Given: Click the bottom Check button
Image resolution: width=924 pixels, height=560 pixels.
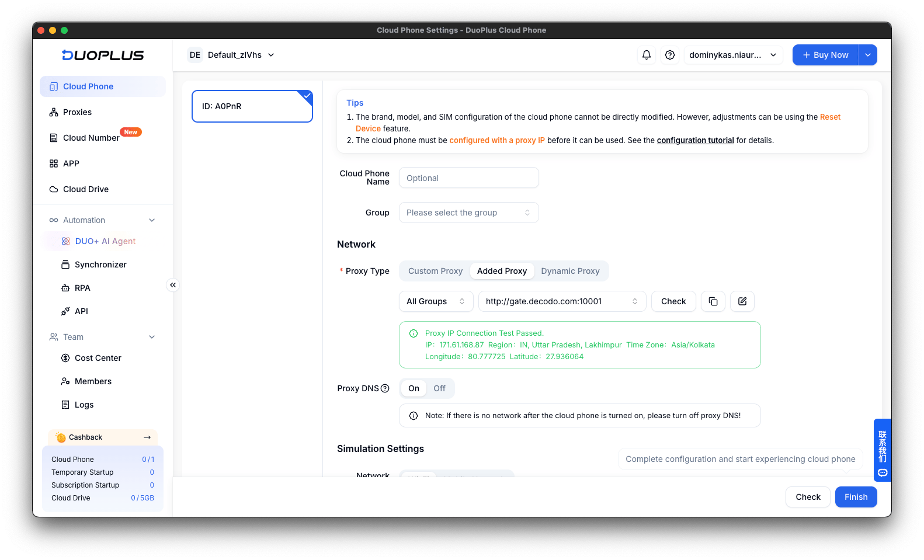Looking at the screenshot, I should click(x=808, y=497).
